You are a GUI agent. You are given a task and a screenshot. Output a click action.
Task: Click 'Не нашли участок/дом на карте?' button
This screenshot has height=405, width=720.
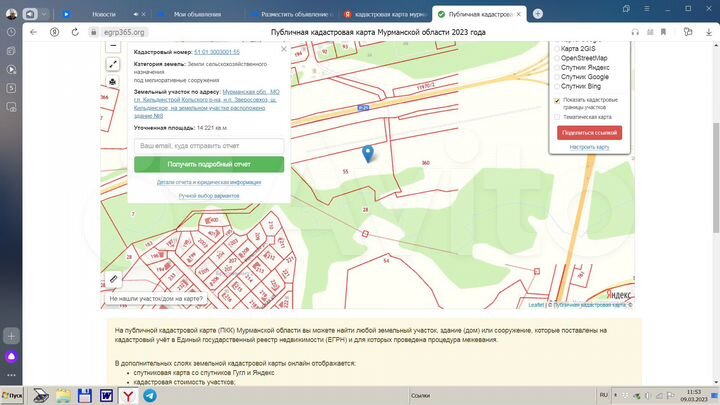[156, 298]
